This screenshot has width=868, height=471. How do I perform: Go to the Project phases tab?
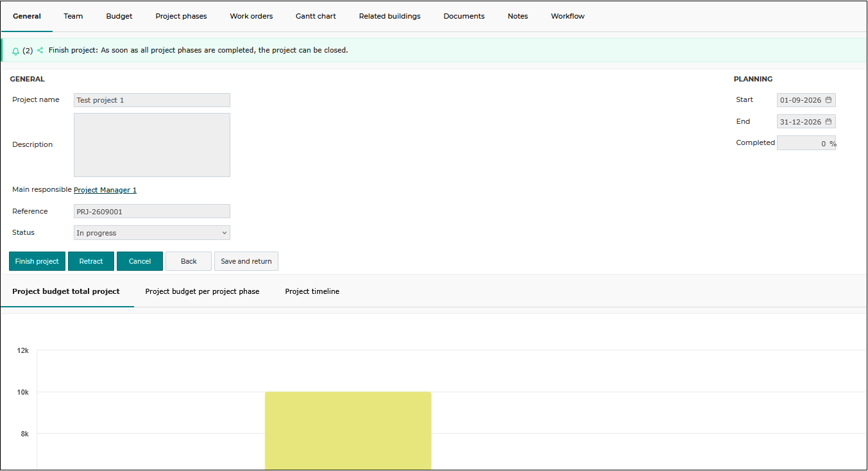point(182,16)
